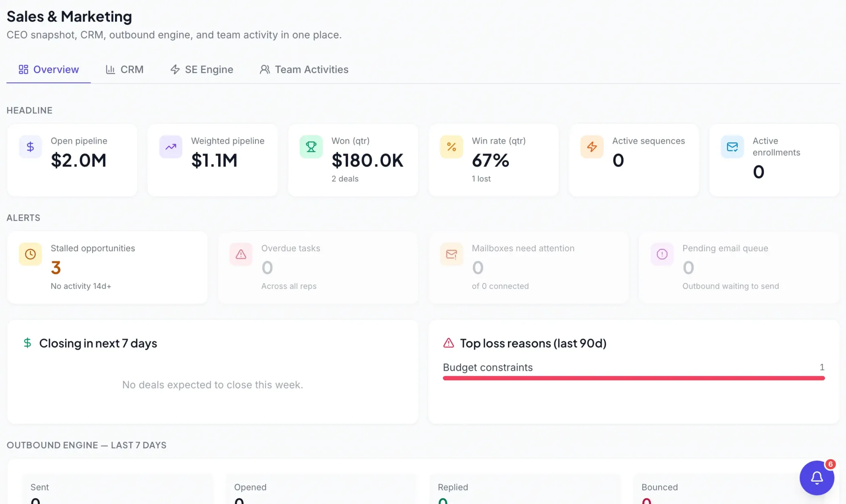Image resolution: width=846 pixels, height=504 pixels.
Task: Open the Mailboxes need attention card
Action: click(529, 267)
